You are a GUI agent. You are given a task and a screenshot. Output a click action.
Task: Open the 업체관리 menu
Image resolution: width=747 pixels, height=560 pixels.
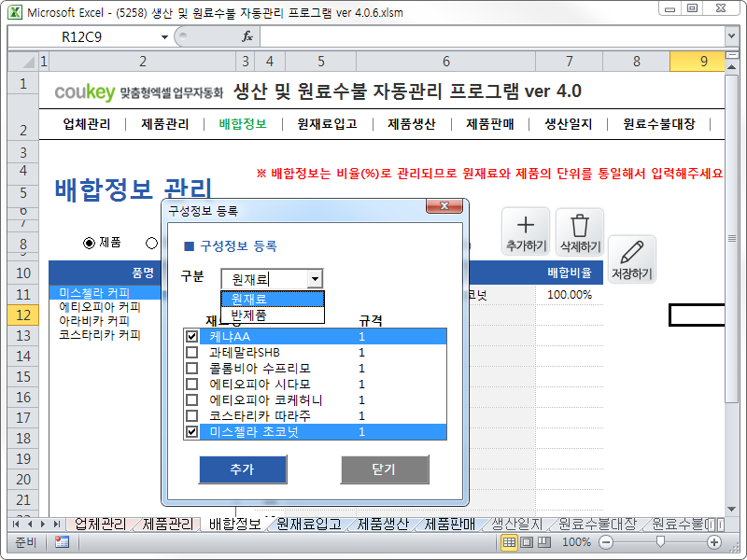pos(87,124)
